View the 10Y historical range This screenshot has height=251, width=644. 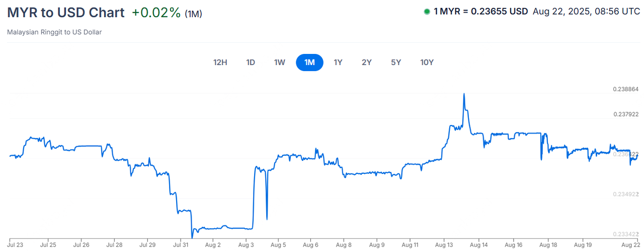pyautogui.click(x=427, y=62)
